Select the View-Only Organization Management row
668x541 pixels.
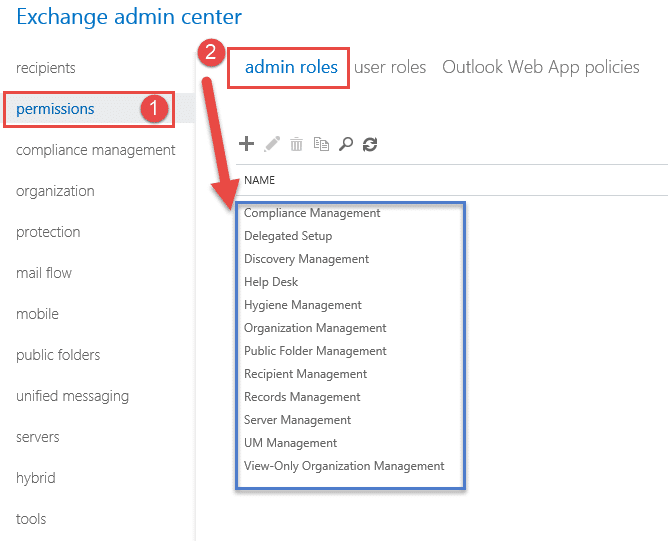[x=344, y=466]
